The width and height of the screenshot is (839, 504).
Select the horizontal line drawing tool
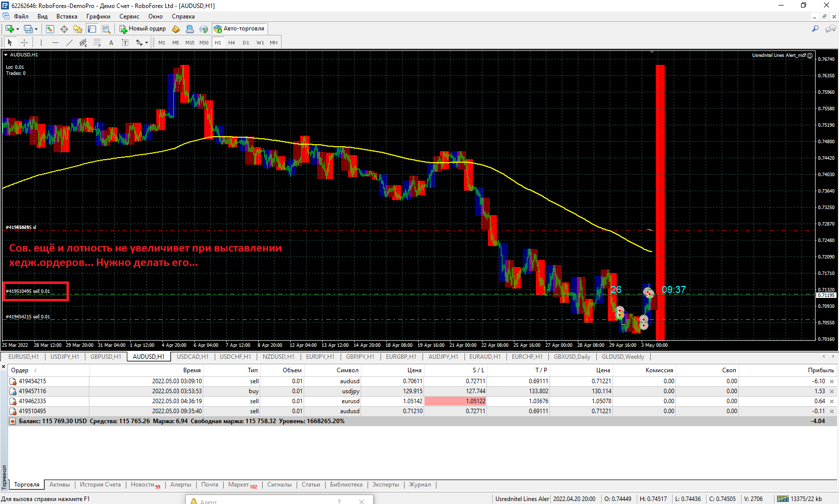coord(55,42)
